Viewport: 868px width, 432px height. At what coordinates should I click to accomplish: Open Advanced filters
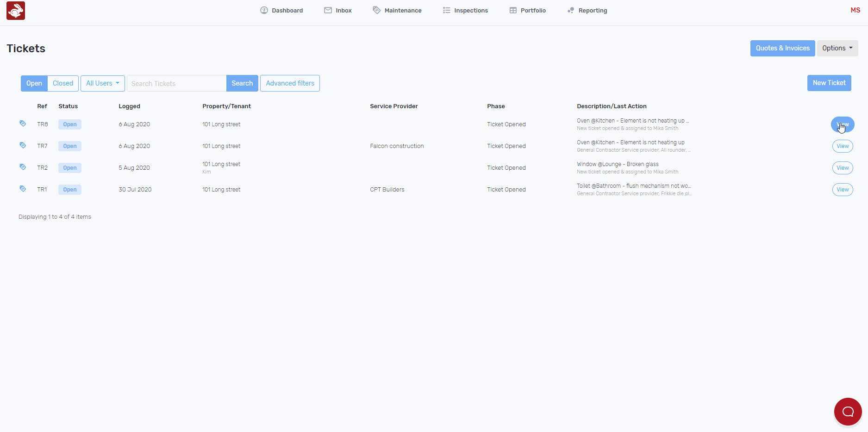point(290,83)
